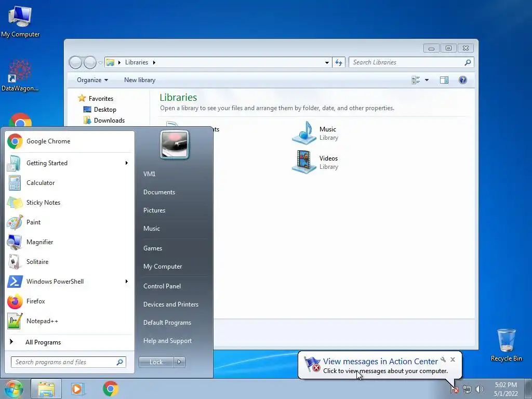532x399 pixels.
Task: Close the Action Center notification balloon
Action: click(x=453, y=360)
